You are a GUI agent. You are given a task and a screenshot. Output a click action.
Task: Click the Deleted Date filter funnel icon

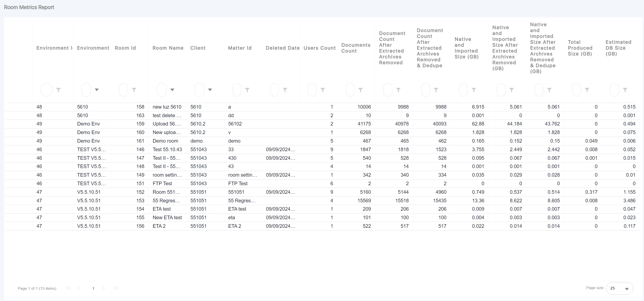(285, 90)
